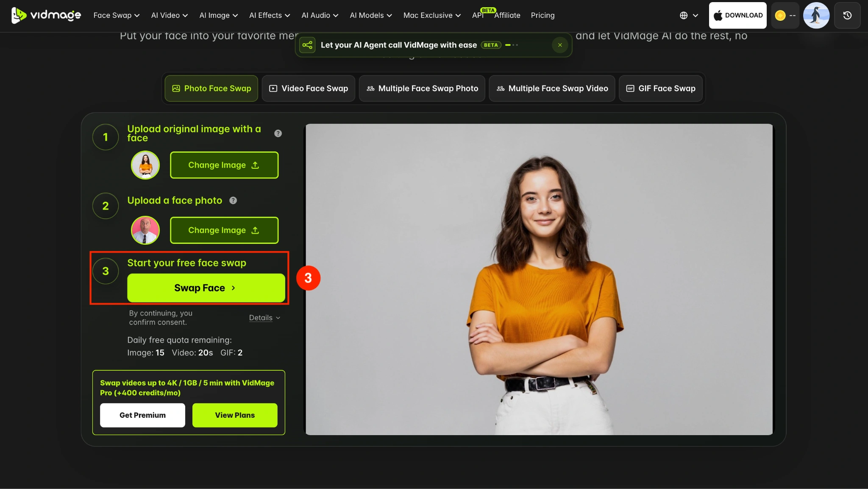Switch to Multiple Face Swap Photo tab

pos(422,88)
